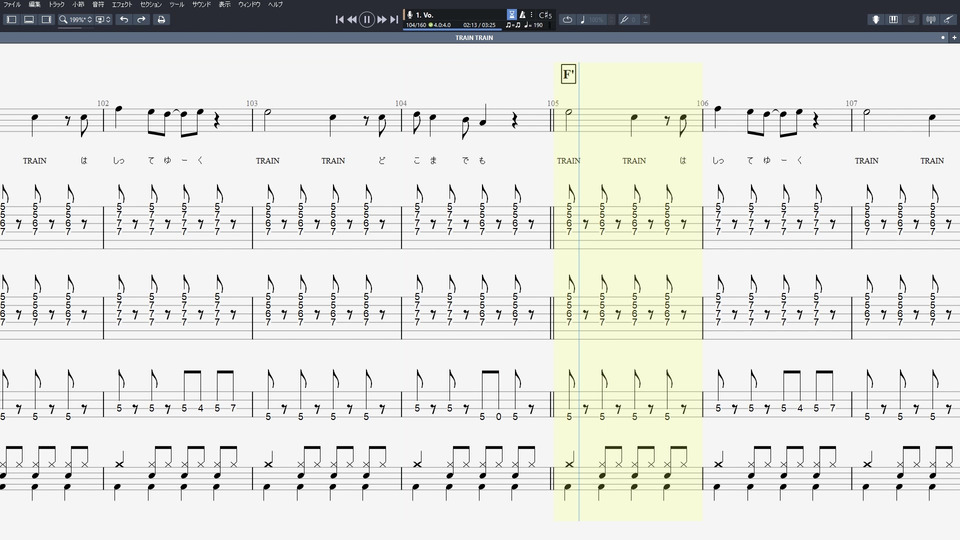Click the 02:13 / 03:25 time display
The height and width of the screenshot is (540, 960).
479,25
